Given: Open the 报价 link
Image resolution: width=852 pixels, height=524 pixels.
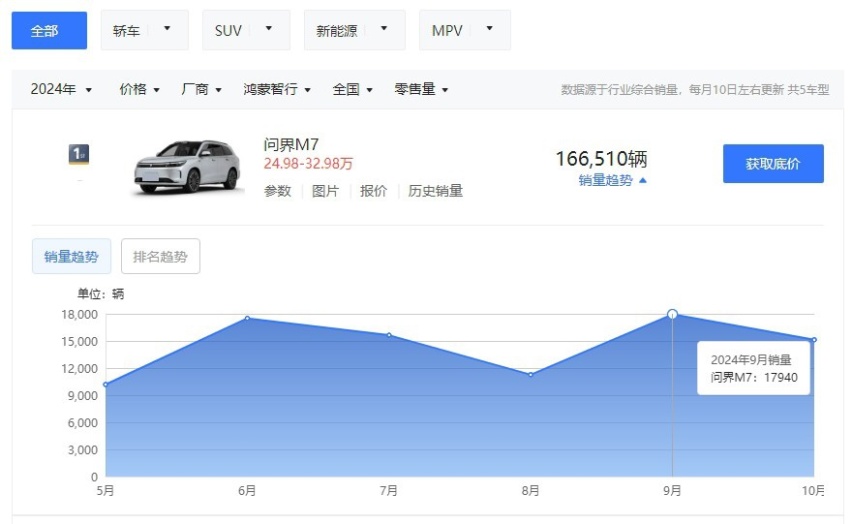Looking at the screenshot, I should pos(373,191).
